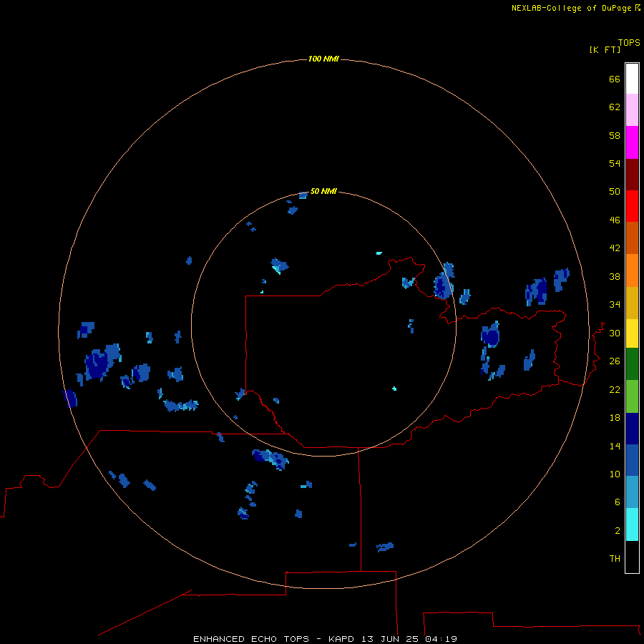
Task: Click the ENHANCED ECHO TOPS caption text
Action: (251, 639)
